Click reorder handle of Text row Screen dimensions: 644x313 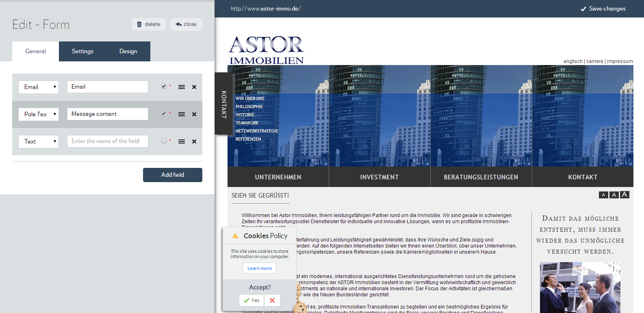182,141
